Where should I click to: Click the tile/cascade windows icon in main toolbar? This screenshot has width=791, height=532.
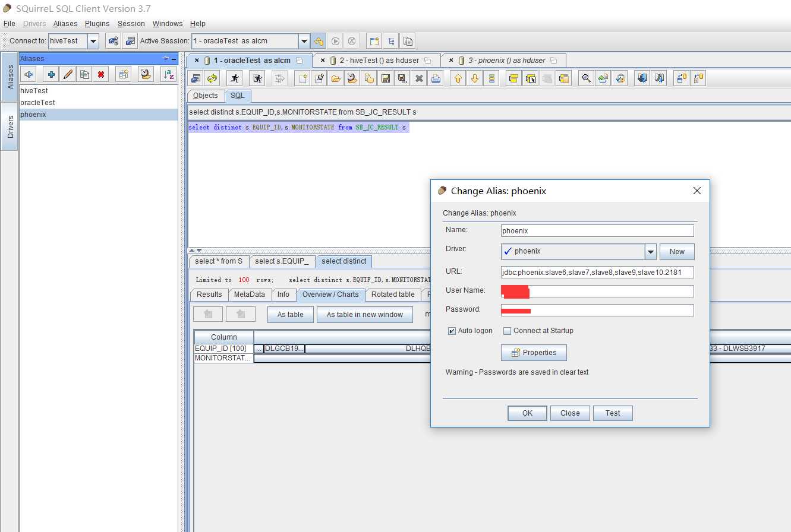point(408,41)
